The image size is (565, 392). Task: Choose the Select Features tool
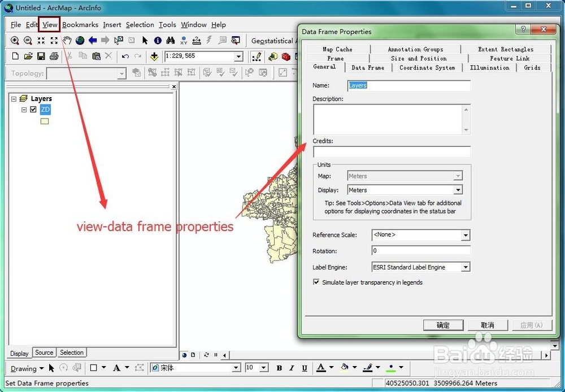(x=119, y=40)
